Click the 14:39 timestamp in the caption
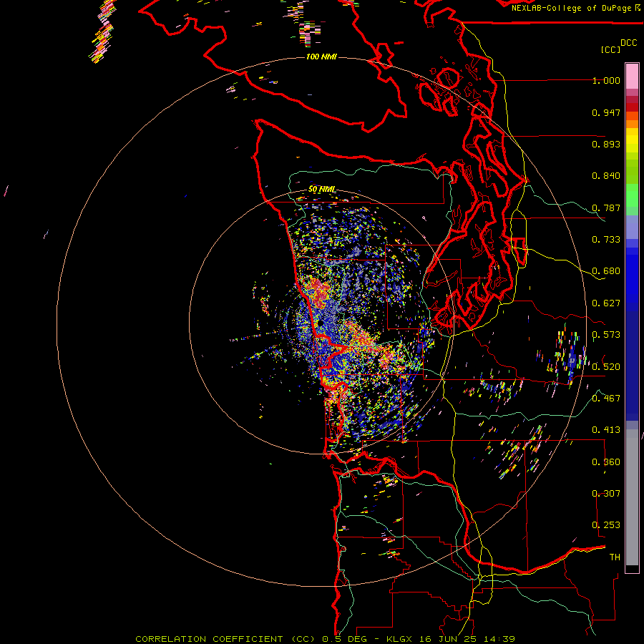 (500, 639)
